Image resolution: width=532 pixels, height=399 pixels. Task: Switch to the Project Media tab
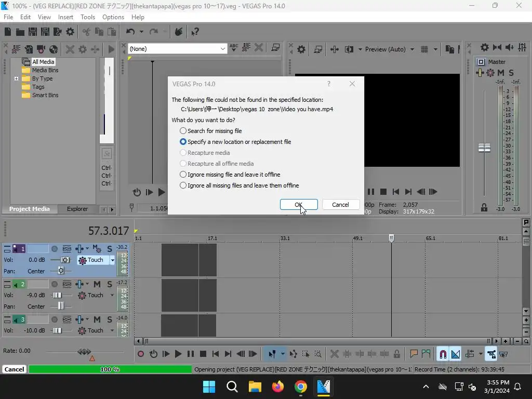pos(30,209)
